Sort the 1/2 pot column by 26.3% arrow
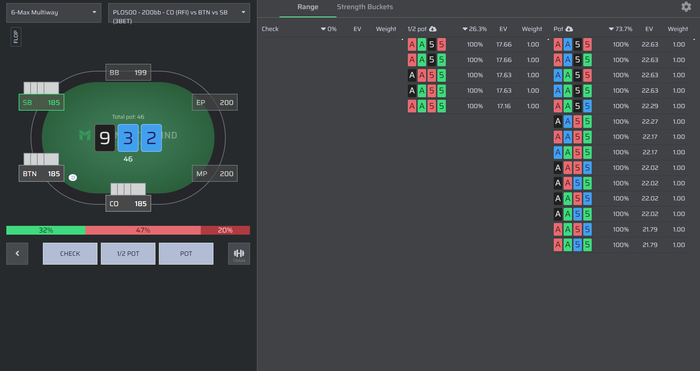This screenshot has height=371, width=700. click(x=475, y=29)
